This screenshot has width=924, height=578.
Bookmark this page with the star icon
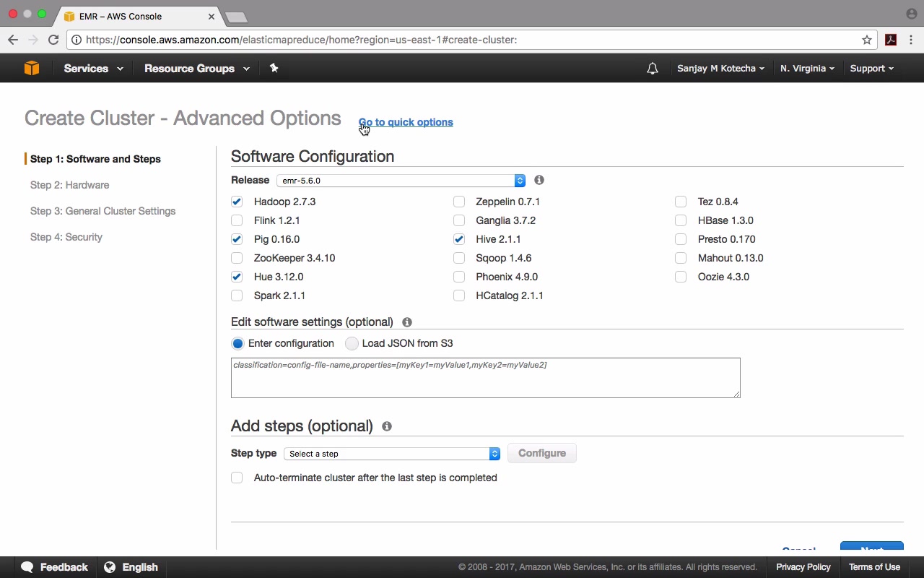[x=867, y=40]
